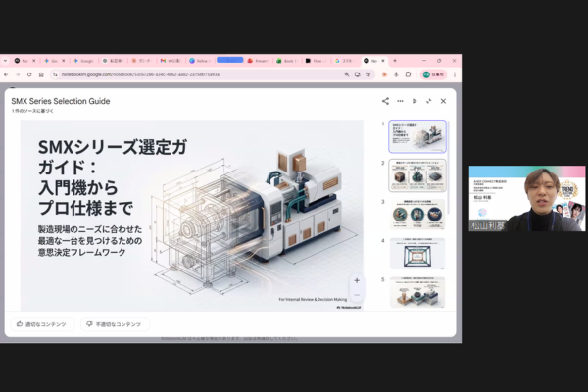Switch to the first browser tab

[x=23, y=60]
